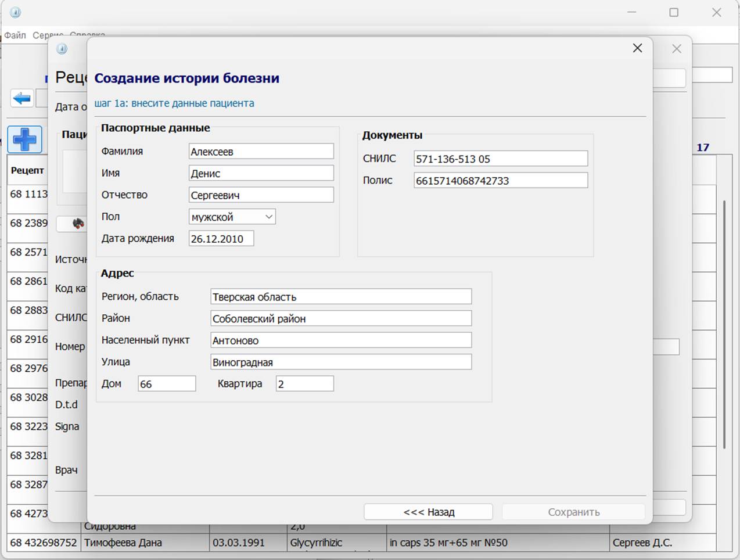Click the small icon button above Источник label
The image size is (740, 560).
click(77, 224)
